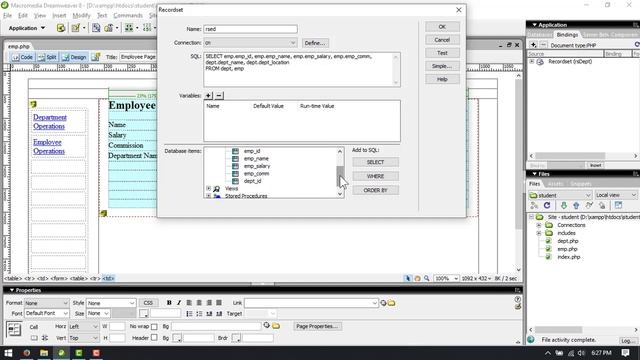Open the File menu

[7, 16]
